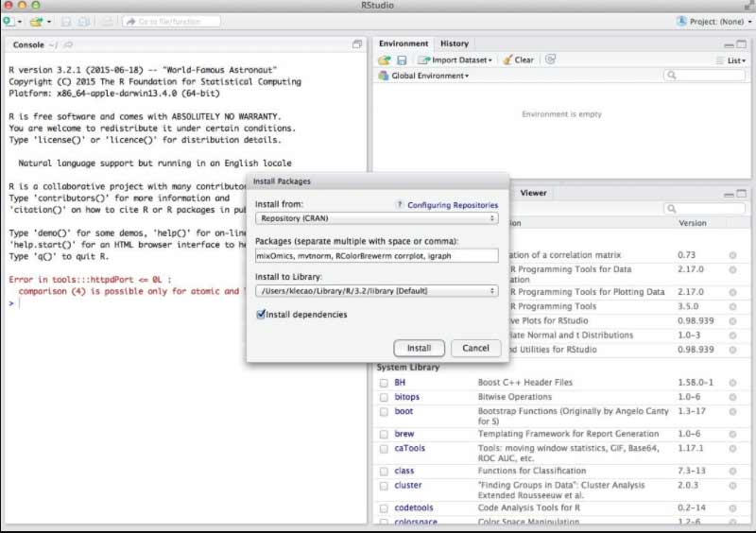Maximize the Console pane
Image resolution: width=756 pixels, height=533 pixels.
357,44
